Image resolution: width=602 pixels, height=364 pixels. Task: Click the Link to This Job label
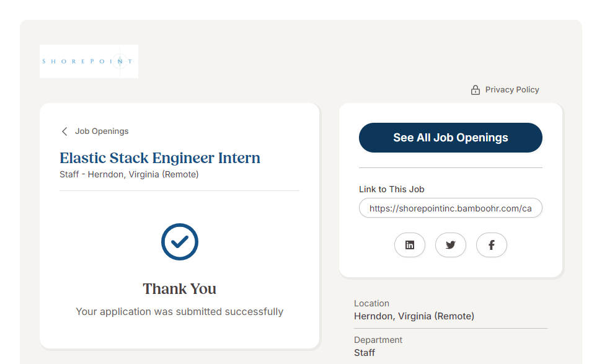point(392,189)
